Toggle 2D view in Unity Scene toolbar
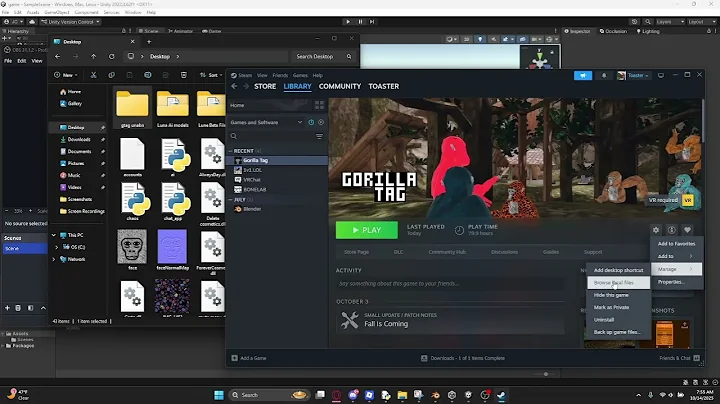The width and height of the screenshot is (720, 404). point(467,39)
